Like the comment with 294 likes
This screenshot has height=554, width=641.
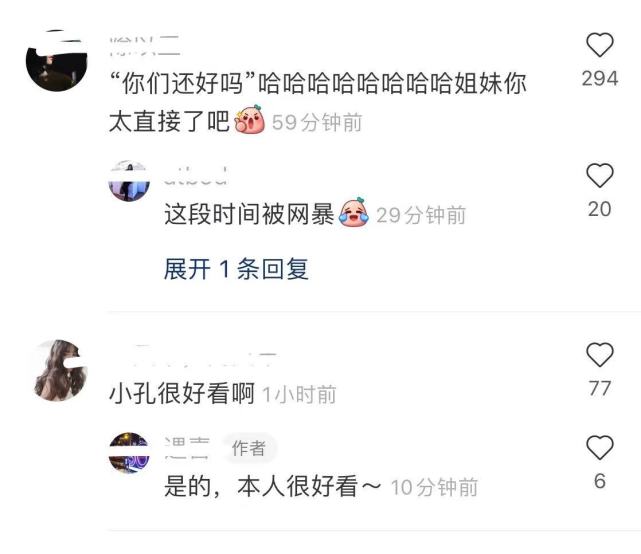(600, 45)
